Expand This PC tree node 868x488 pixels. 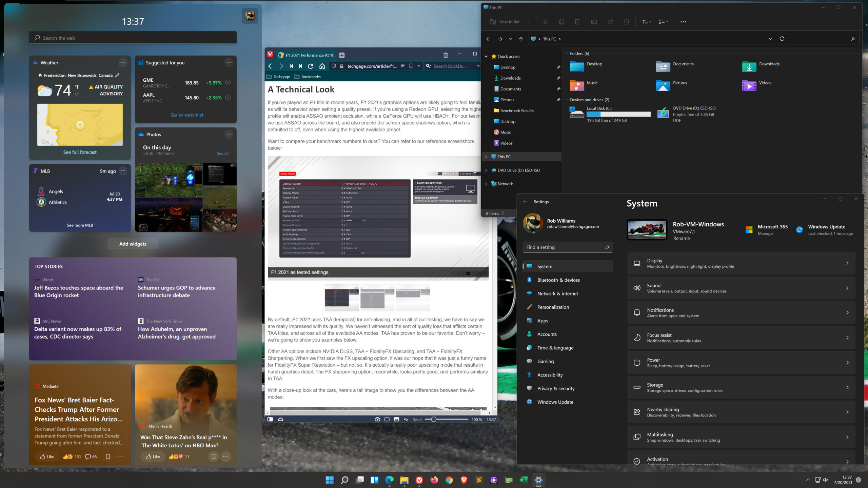point(486,157)
